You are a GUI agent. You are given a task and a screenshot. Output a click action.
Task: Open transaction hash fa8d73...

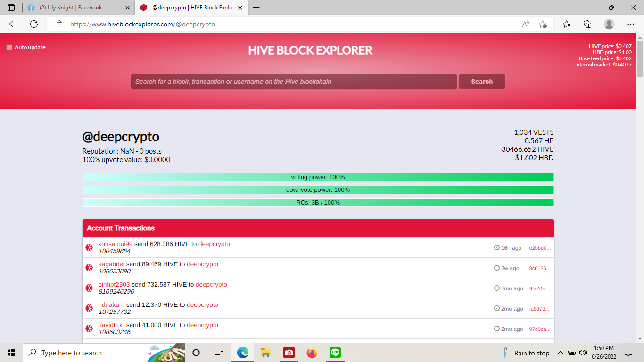point(539,309)
